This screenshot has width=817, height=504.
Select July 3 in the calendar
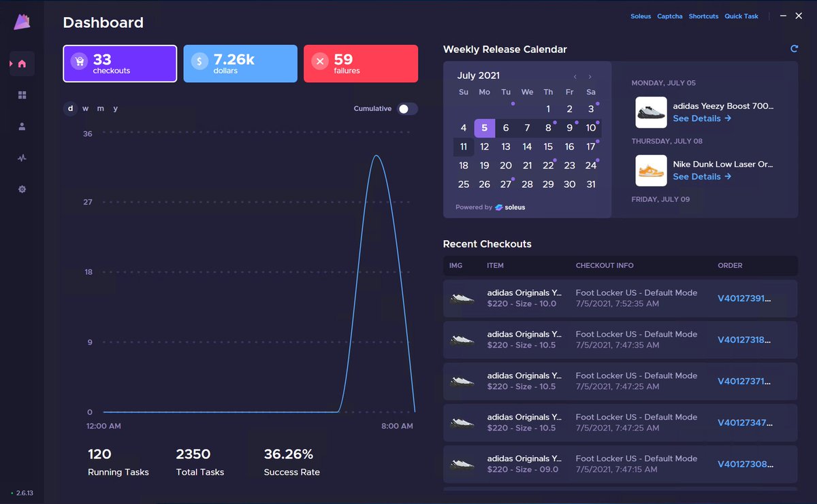[591, 109]
